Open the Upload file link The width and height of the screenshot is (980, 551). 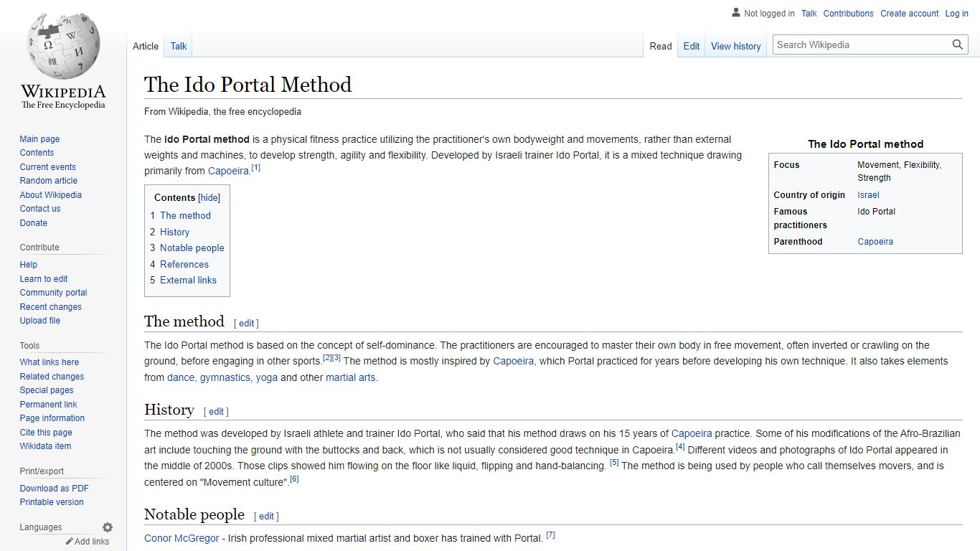40,321
